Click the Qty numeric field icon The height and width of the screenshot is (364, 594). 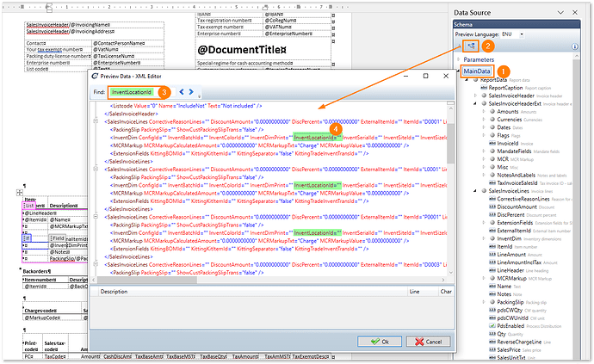[492, 334]
